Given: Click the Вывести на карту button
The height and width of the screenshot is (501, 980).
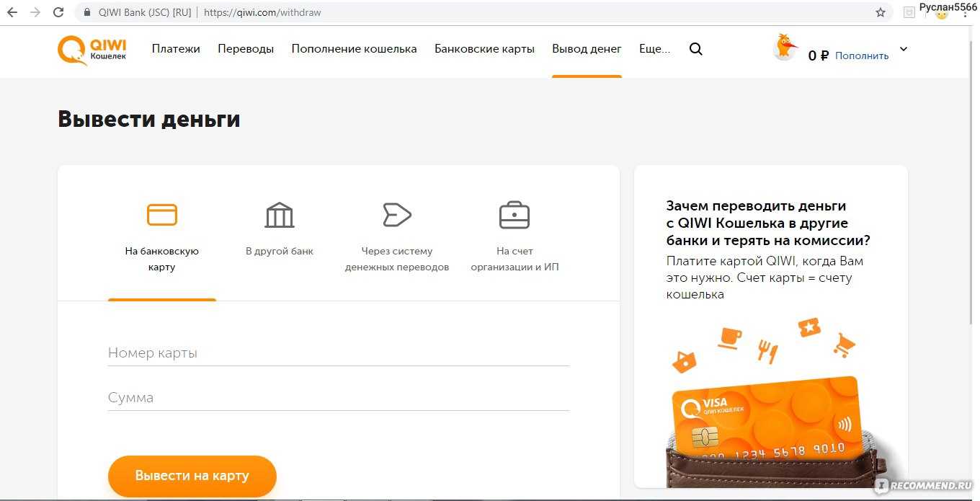Looking at the screenshot, I should coord(192,476).
